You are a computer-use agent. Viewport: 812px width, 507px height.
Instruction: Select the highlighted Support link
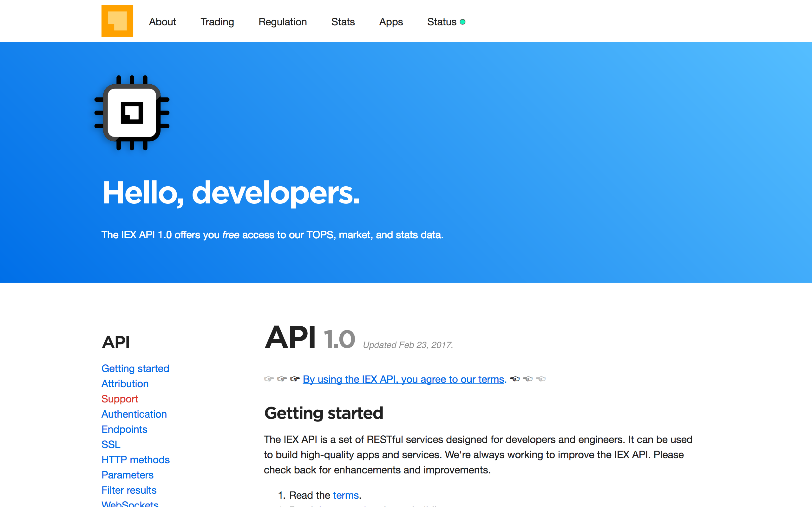(120, 399)
